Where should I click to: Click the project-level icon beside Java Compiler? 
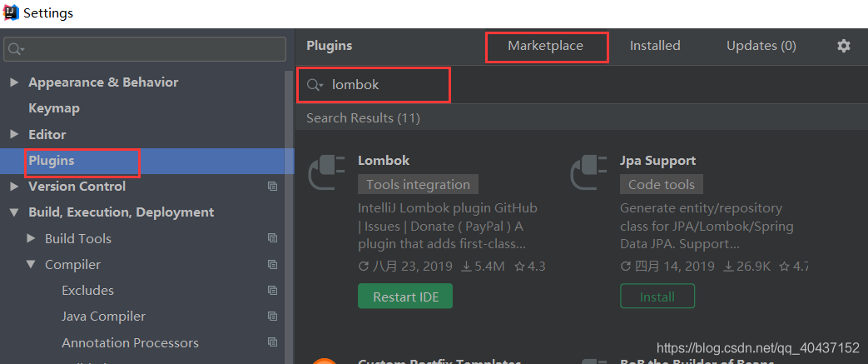pyautogui.click(x=272, y=317)
